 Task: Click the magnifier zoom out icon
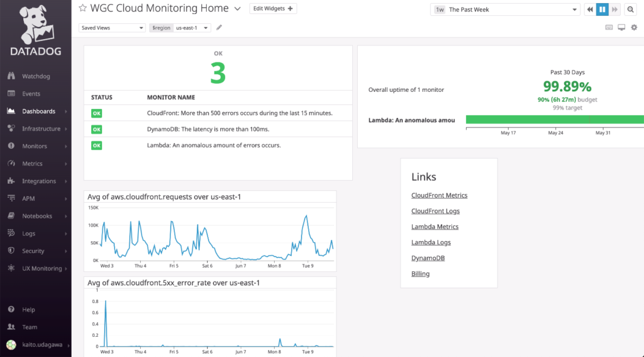click(x=630, y=9)
